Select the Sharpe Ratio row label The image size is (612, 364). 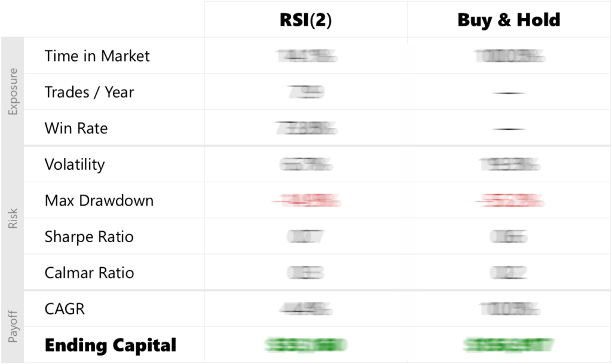pos(89,237)
